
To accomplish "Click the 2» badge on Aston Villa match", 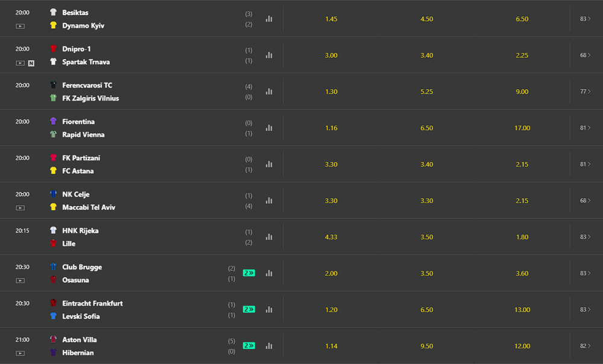I will (x=249, y=345).
